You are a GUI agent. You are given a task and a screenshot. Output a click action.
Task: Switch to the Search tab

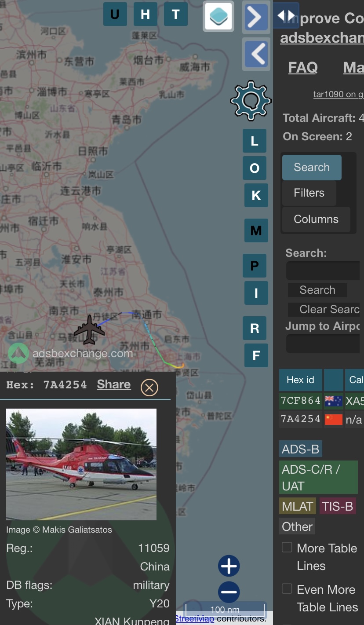tap(312, 168)
